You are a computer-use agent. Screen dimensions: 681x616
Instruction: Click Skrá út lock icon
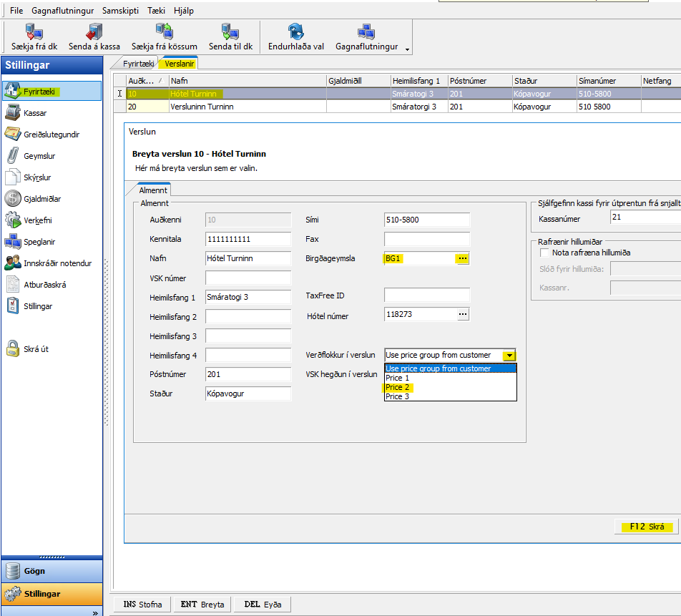point(13,348)
